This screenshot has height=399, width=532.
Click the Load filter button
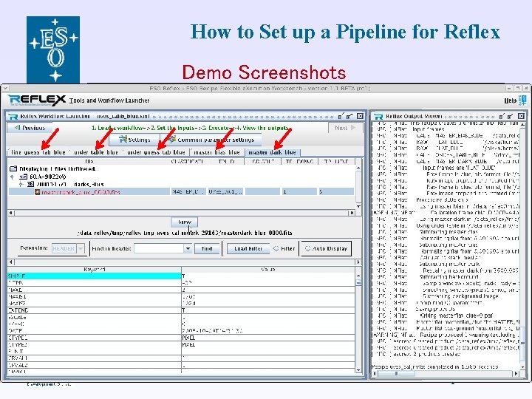248,248
